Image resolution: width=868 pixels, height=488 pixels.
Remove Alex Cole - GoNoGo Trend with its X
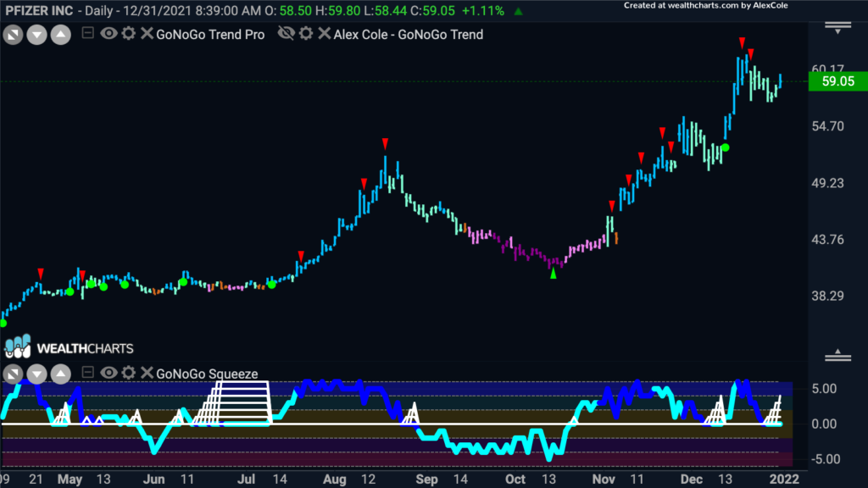coord(325,33)
